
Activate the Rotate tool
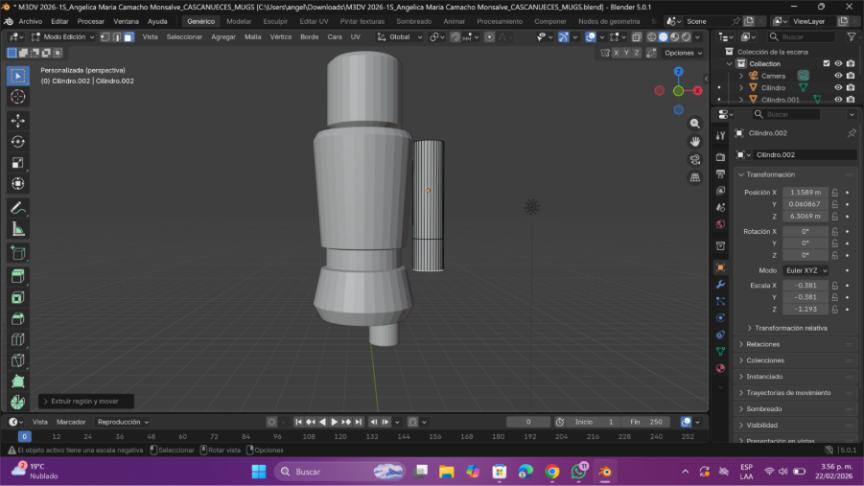pyautogui.click(x=17, y=141)
